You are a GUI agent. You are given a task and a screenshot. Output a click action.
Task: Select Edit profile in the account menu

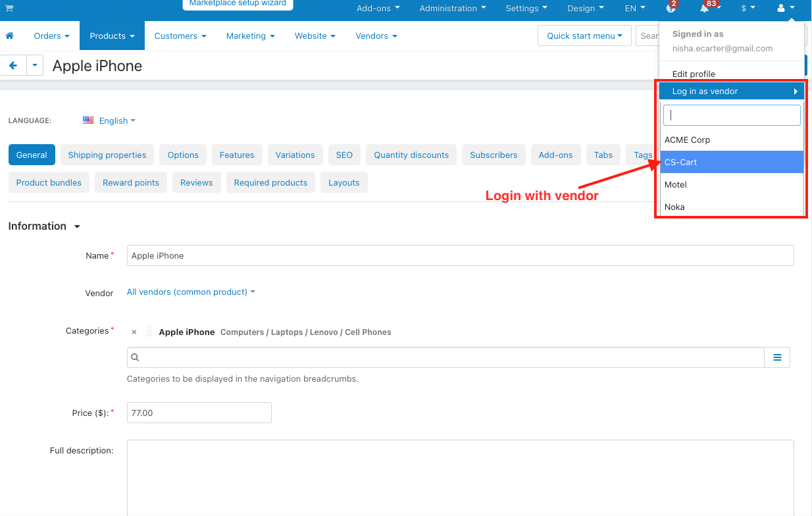click(694, 74)
